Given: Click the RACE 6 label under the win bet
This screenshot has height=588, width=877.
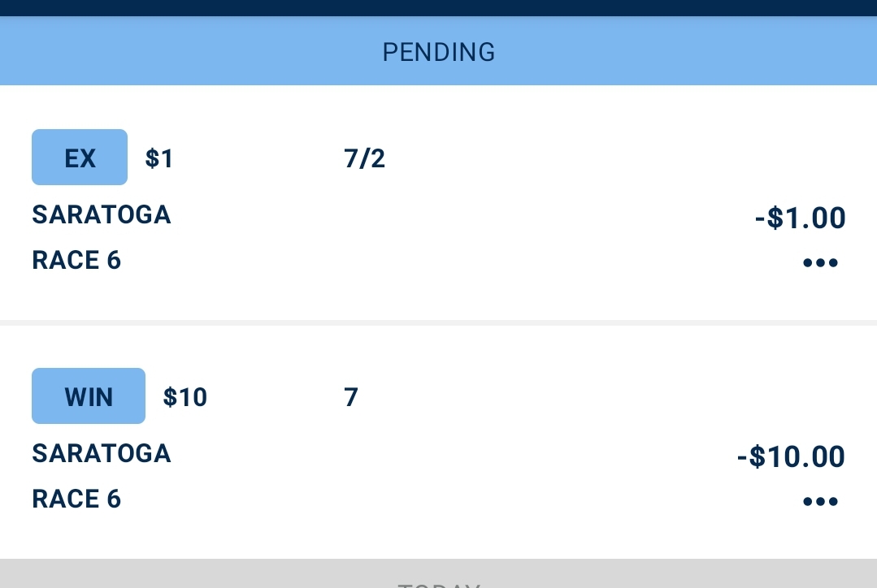Looking at the screenshot, I should (76, 499).
